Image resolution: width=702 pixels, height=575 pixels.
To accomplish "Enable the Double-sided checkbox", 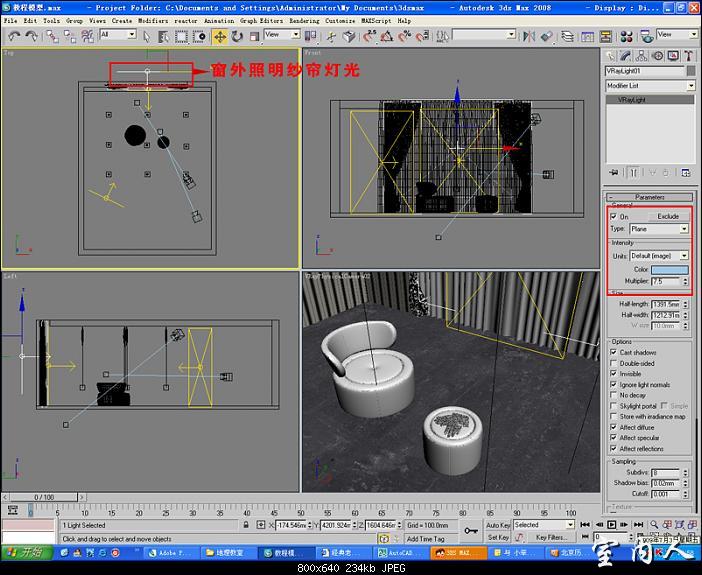I will (614, 363).
